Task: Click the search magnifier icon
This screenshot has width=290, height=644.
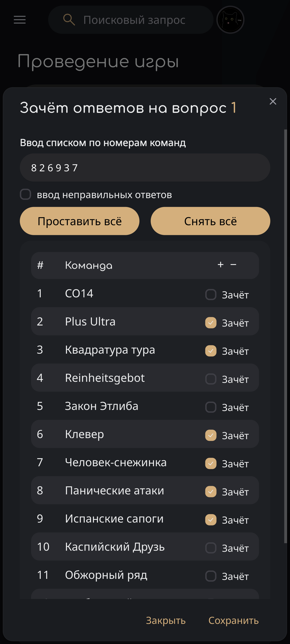Action: pos(69,20)
